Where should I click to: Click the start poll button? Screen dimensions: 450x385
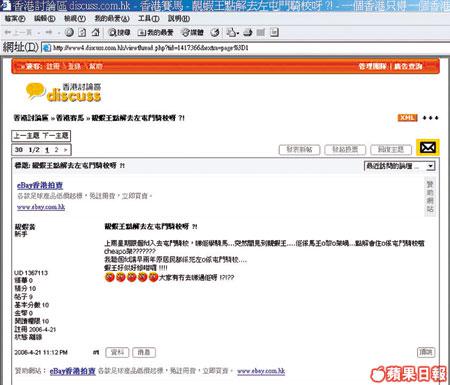(345, 150)
